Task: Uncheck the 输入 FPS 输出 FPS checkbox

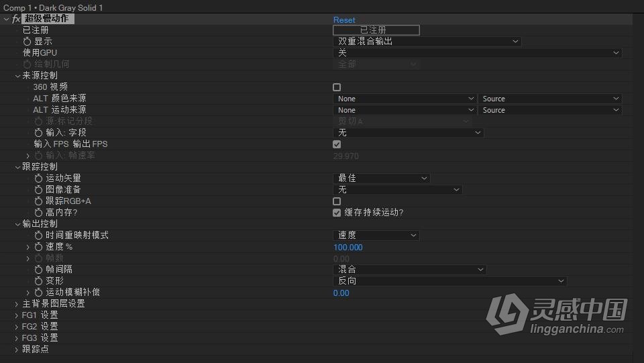Action: [x=337, y=144]
